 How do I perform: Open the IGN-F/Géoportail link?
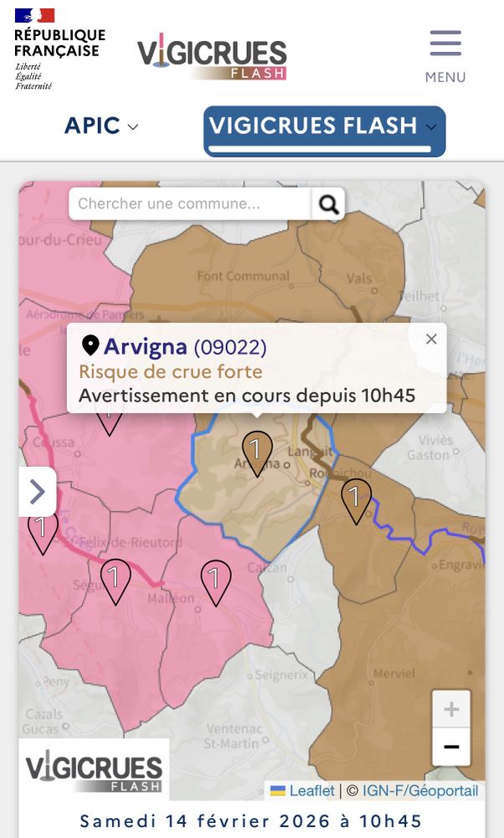click(x=420, y=790)
